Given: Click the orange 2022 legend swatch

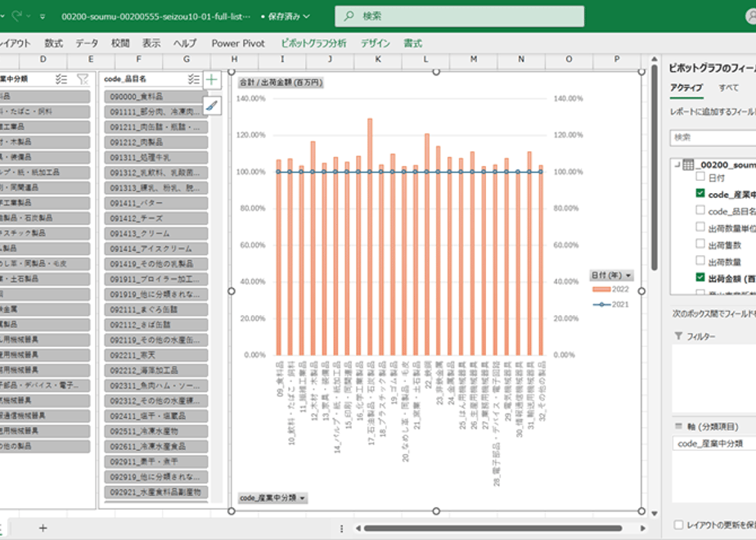Looking at the screenshot, I should (x=601, y=290).
